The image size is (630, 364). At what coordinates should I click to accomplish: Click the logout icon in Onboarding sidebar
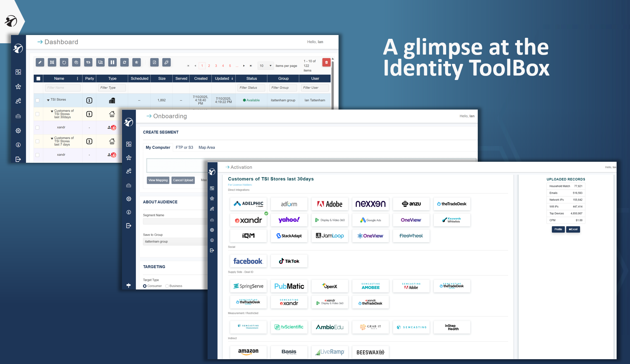(x=129, y=226)
